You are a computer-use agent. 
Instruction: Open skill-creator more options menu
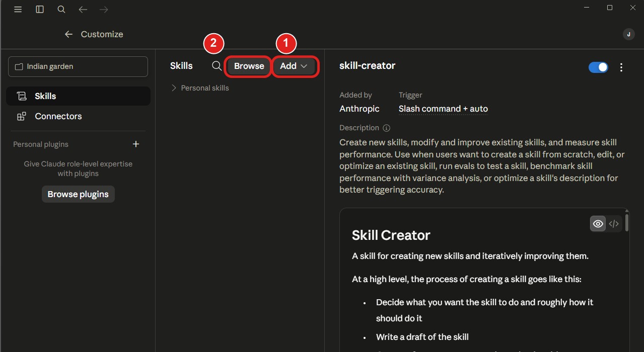click(621, 67)
